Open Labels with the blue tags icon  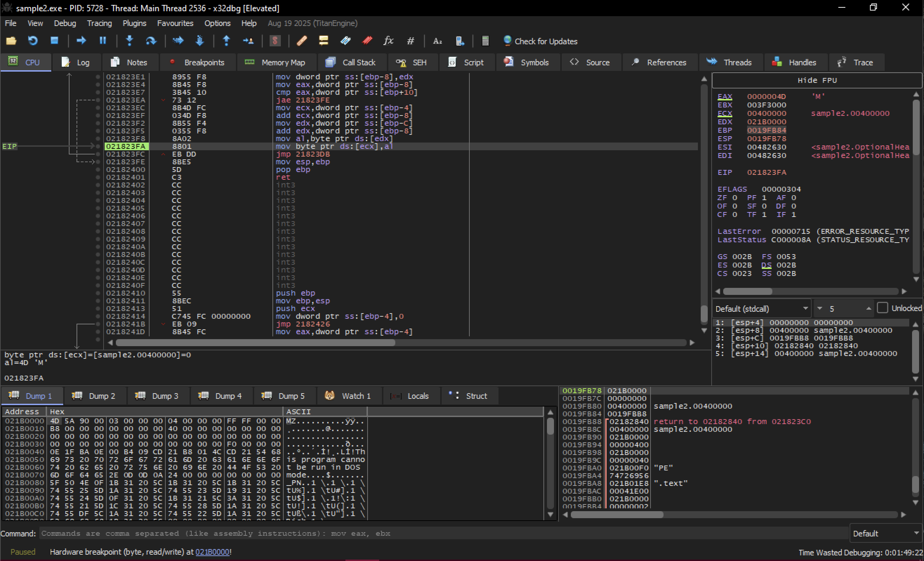(x=345, y=40)
